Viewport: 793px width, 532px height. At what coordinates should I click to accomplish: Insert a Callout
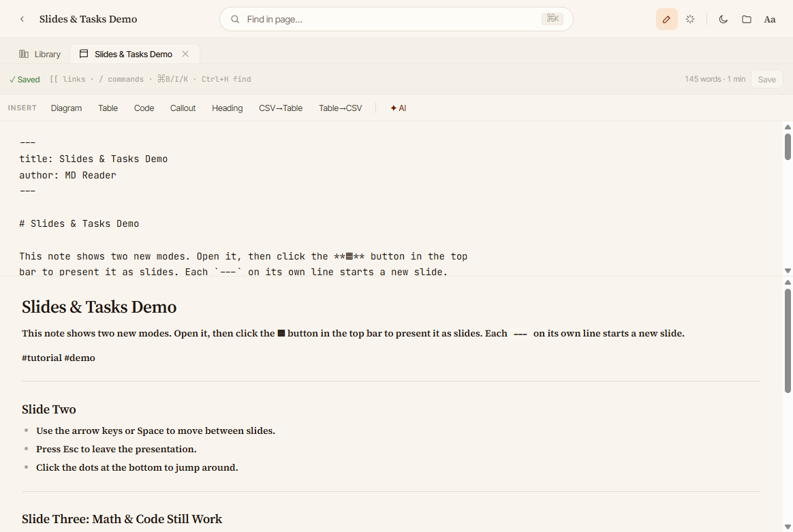point(183,108)
